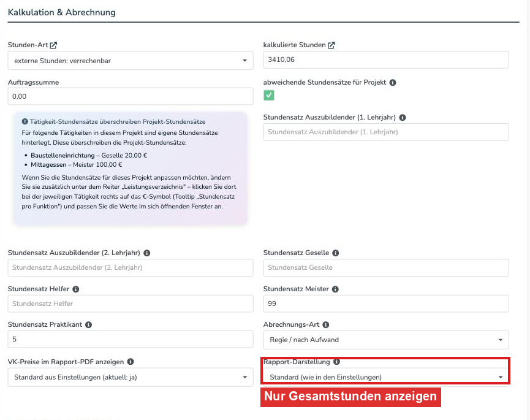
Task: Open the Abrechnungs-Art dropdown
Action: (x=386, y=340)
